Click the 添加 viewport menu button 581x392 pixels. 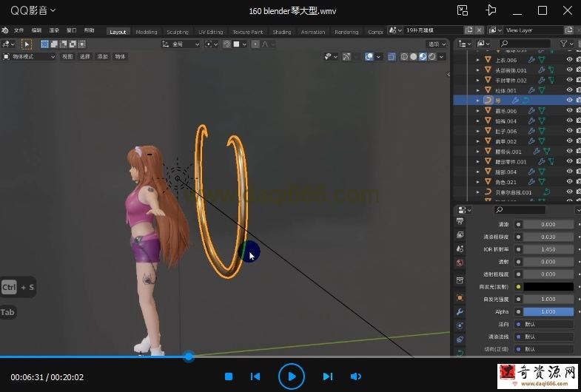(102, 57)
